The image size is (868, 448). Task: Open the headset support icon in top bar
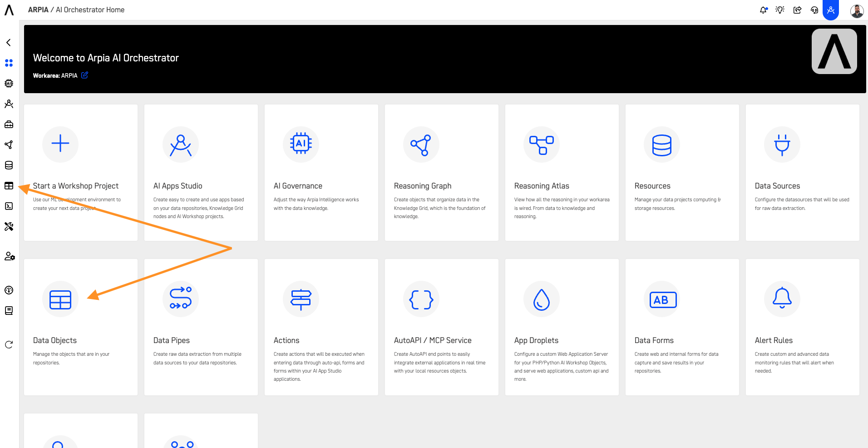pos(814,10)
